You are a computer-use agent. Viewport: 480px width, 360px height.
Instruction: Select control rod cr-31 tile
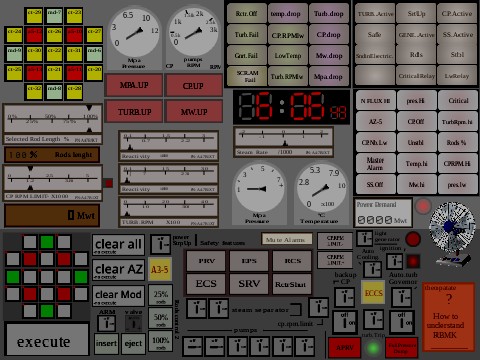pyautogui.click(x=74, y=54)
